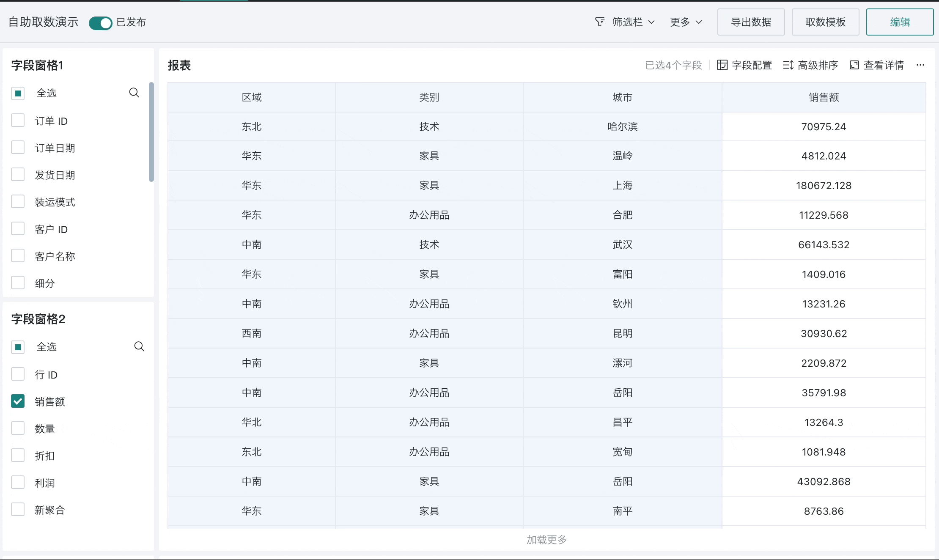939x560 pixels.
Task: Click the 字段窗格1 vertical scrollbar
Action: [x=151, y=132]
